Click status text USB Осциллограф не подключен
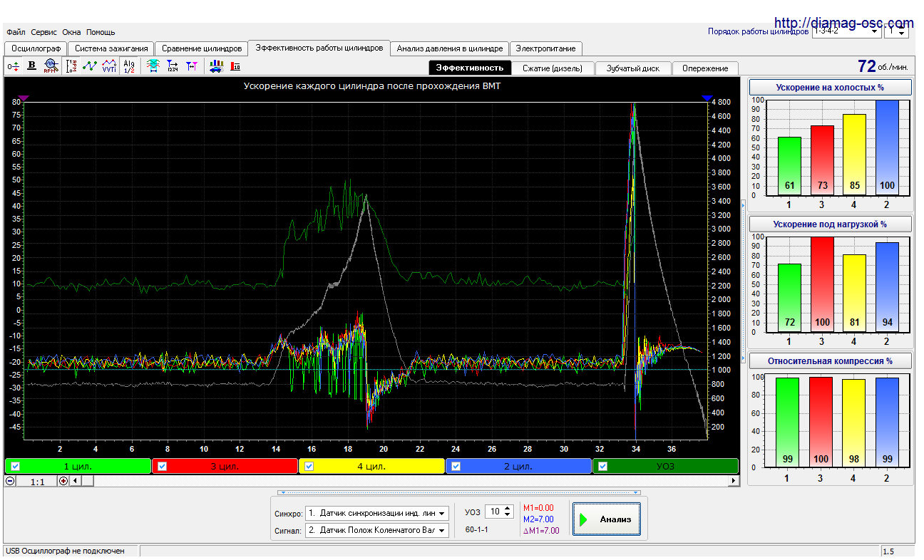This screenshot has width=924, height=560. (65, 551)
